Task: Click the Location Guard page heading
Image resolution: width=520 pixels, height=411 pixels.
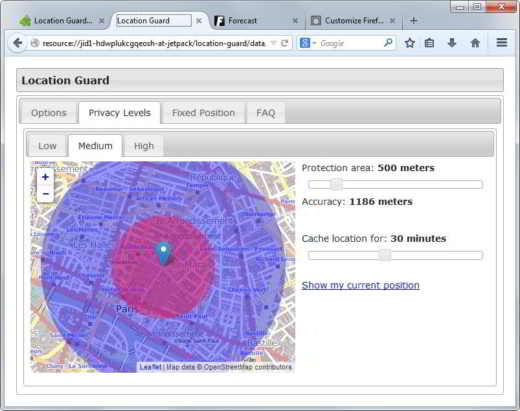Action: coord(65,80)
